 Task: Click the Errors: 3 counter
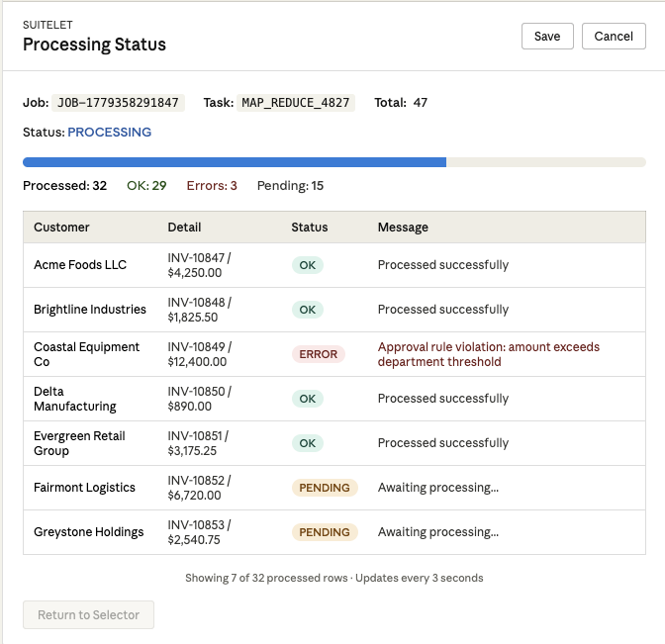click(212, 186)
